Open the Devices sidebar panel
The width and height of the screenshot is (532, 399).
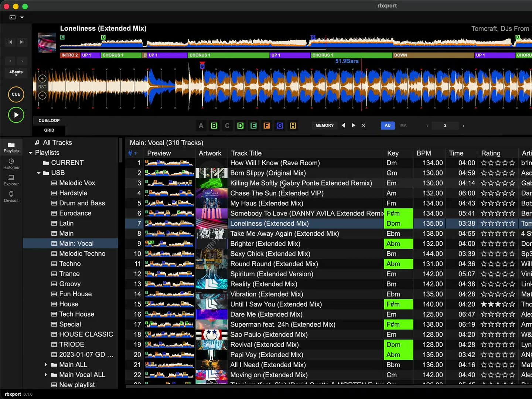pyautogui.click(x=11, y=197)
